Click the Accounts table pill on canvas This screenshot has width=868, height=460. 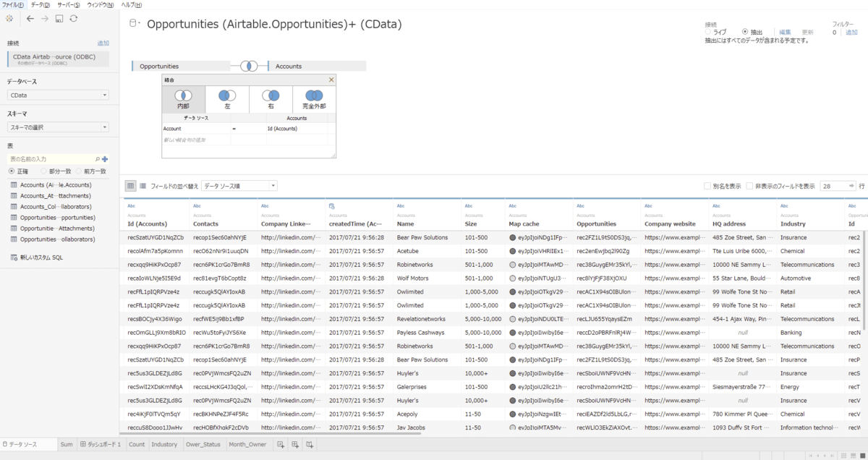point(318,66)
